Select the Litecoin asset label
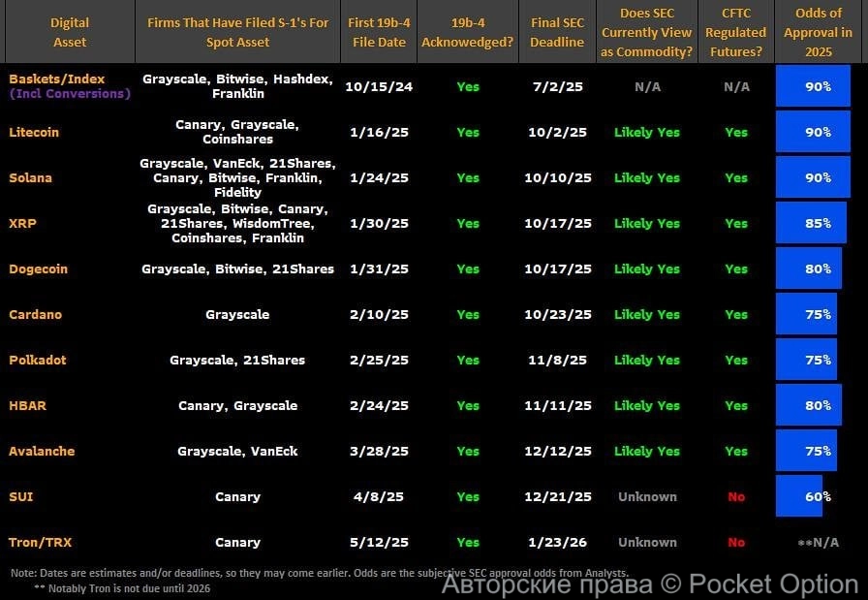This screenshot has width=868, height=600. [34, 132]
